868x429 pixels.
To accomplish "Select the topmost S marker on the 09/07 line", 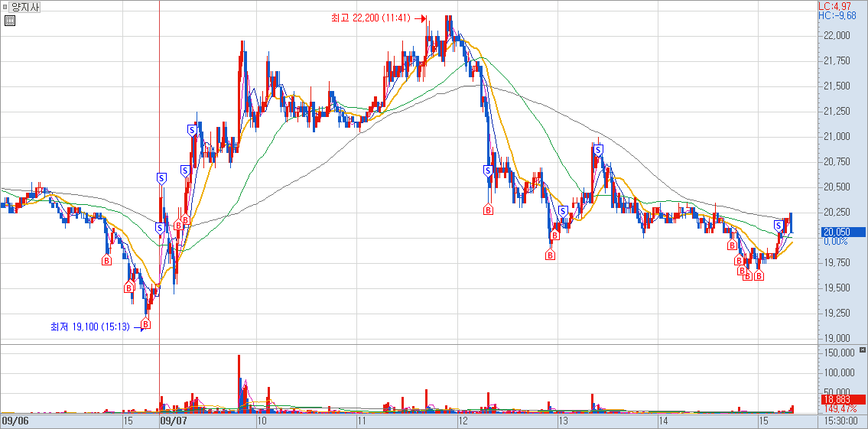I will click(161, 178).
